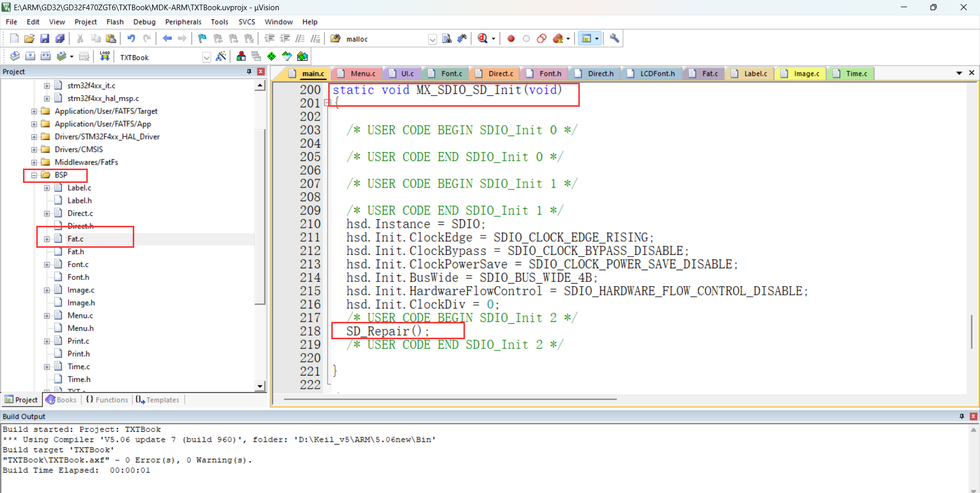Switch to the Functions panel tab

[x=107, y=400]
